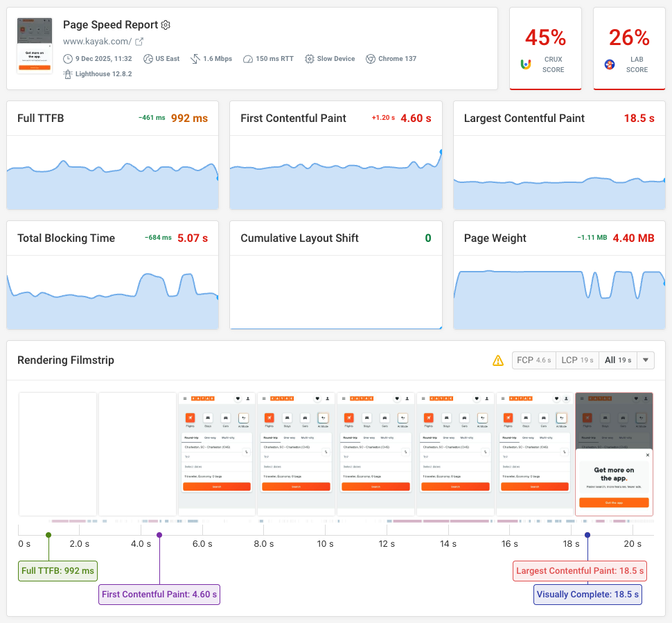Click the Chrome 137 browser icon
The height and width of the screenshot is (623, 672).
[x=370, y=58]
